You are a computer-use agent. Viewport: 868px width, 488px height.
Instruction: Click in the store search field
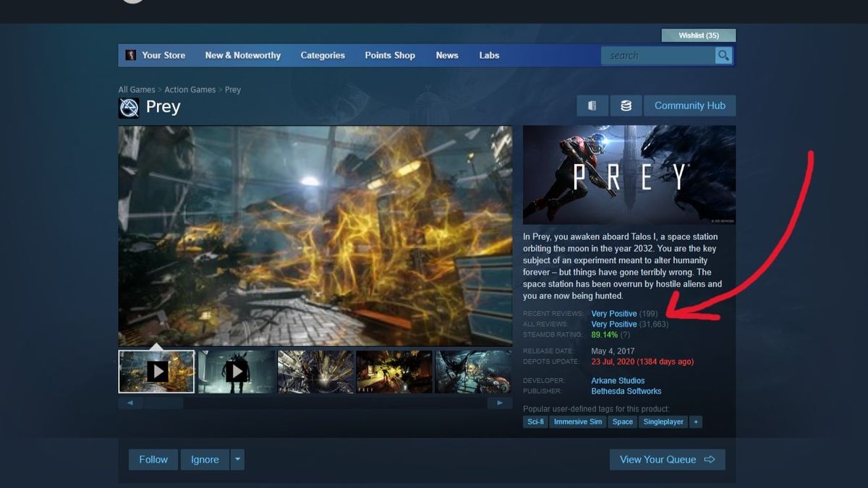[x=658, y=56]
